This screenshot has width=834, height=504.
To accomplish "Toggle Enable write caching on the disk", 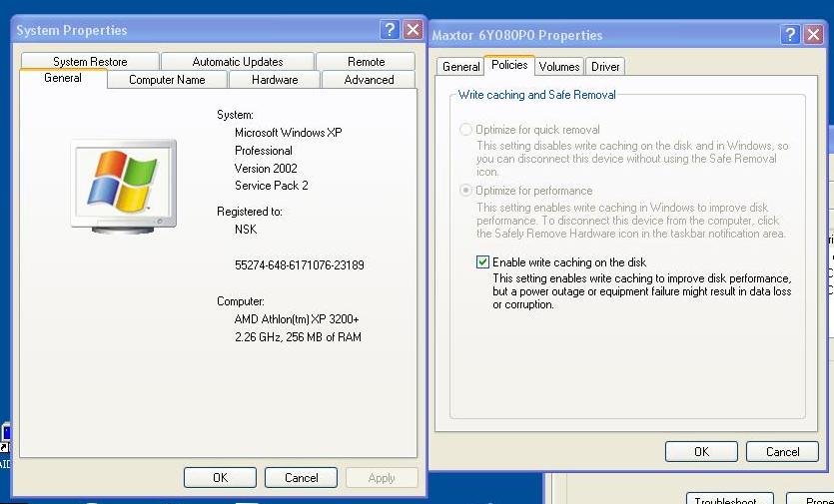I will (483, 262).
